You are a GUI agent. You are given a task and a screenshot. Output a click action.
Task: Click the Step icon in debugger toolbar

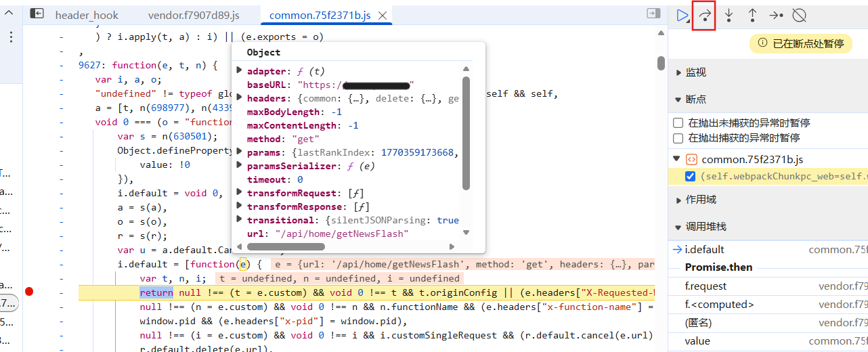(x=776, y=16)
